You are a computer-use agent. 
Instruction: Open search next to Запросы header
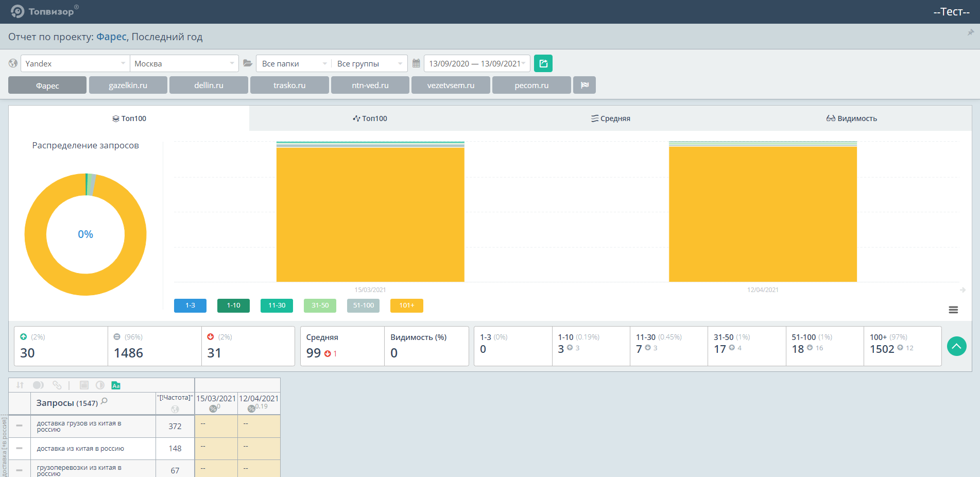(105, 401)
